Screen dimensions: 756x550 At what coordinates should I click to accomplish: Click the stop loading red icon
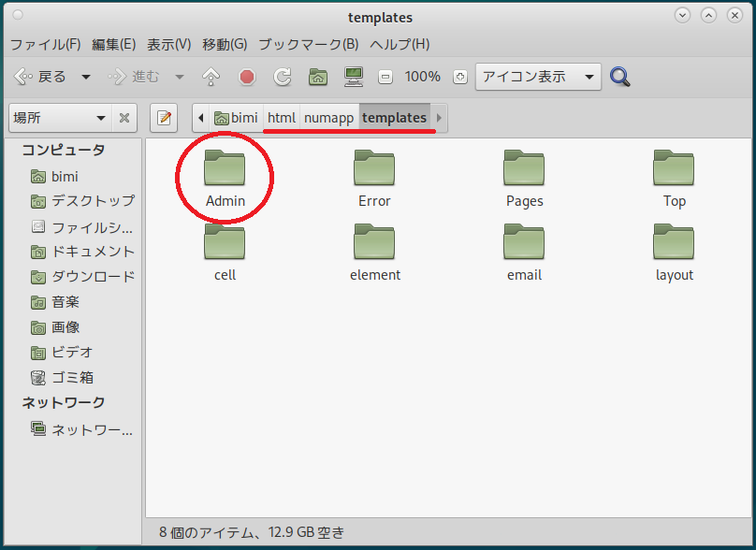(x=247, y=77)
